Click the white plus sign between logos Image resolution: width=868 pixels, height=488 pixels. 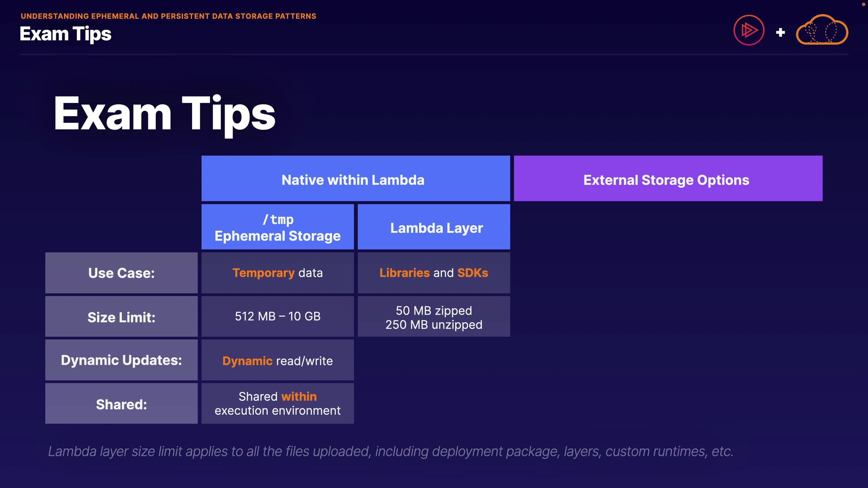pyautogui.click(x=780, y=33)
